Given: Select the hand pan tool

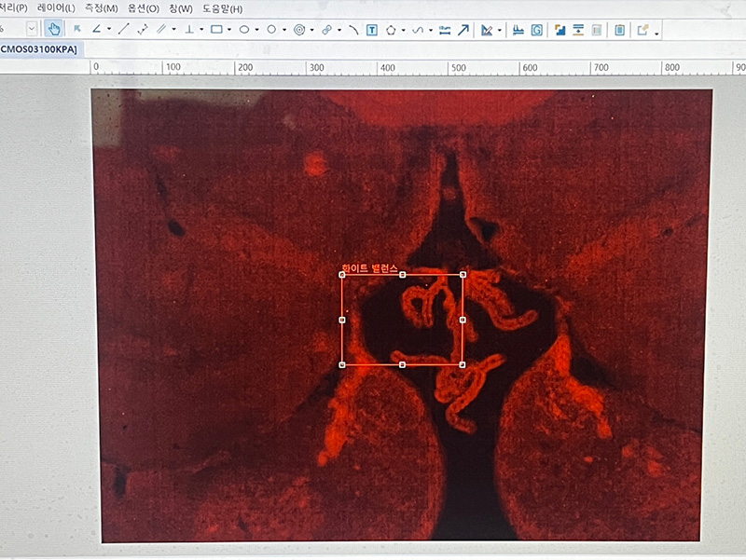Looking at the screenshot, I should 54,30.
